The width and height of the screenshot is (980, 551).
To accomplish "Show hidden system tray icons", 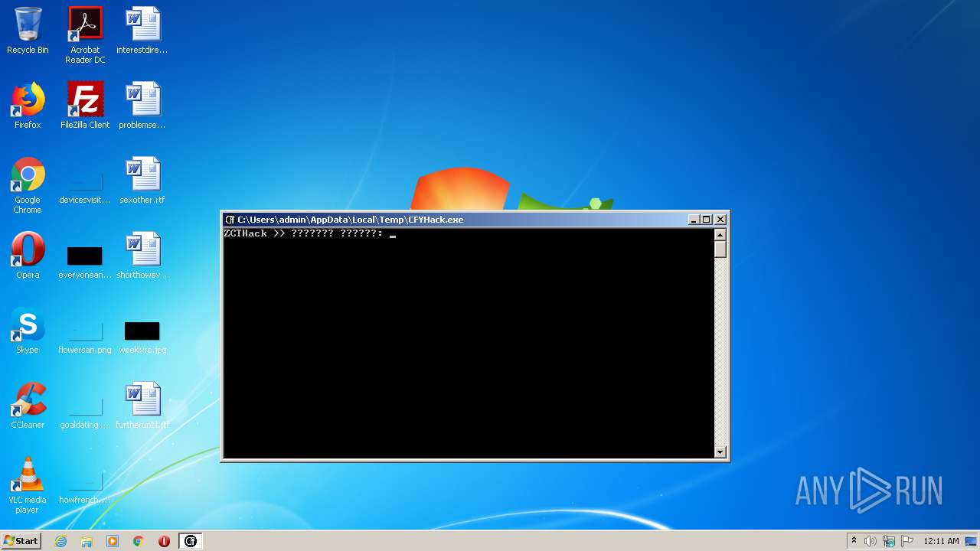I will 854,541.
